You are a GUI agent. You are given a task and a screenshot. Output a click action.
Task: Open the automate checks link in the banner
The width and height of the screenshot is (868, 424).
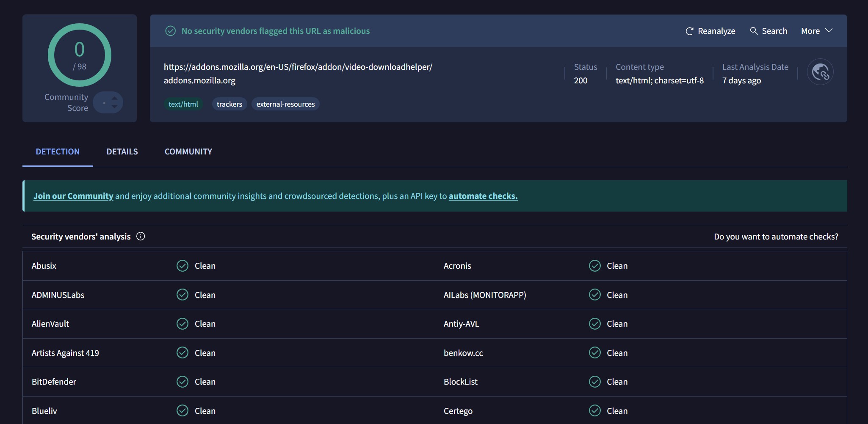click(483, 196)
